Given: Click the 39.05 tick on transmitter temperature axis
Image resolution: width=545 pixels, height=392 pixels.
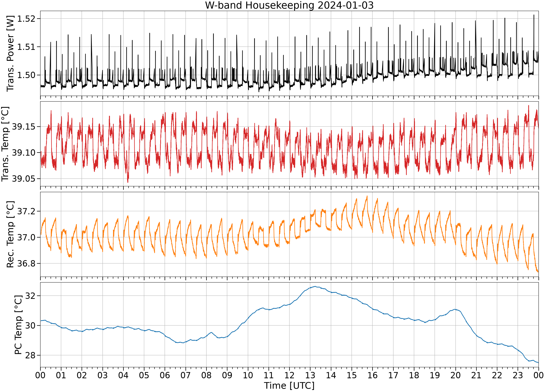Looking at the screenshot, I should point(23,179).
